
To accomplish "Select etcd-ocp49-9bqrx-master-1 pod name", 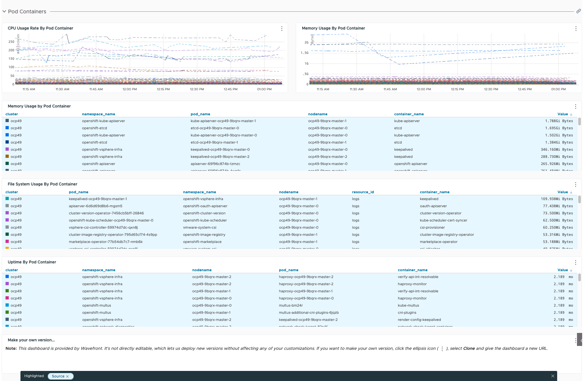I will point(214,143).
